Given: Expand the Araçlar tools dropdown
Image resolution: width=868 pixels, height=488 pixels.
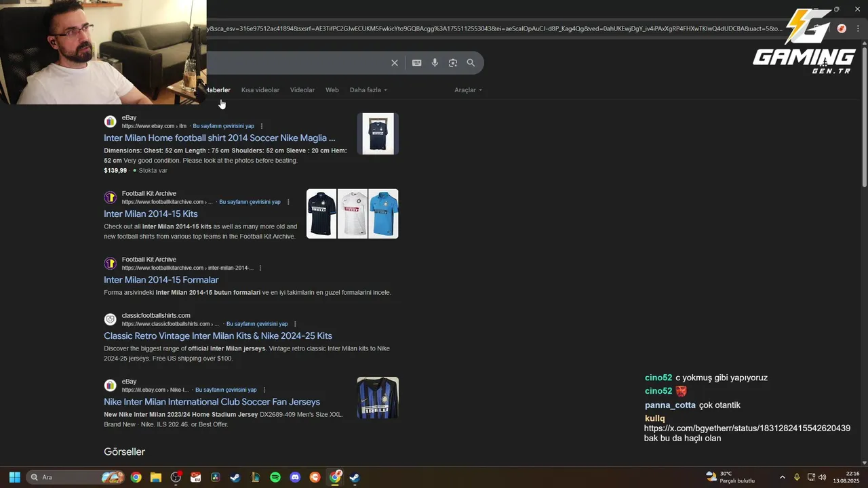Looking at the screenshot, I should point(468,90).
